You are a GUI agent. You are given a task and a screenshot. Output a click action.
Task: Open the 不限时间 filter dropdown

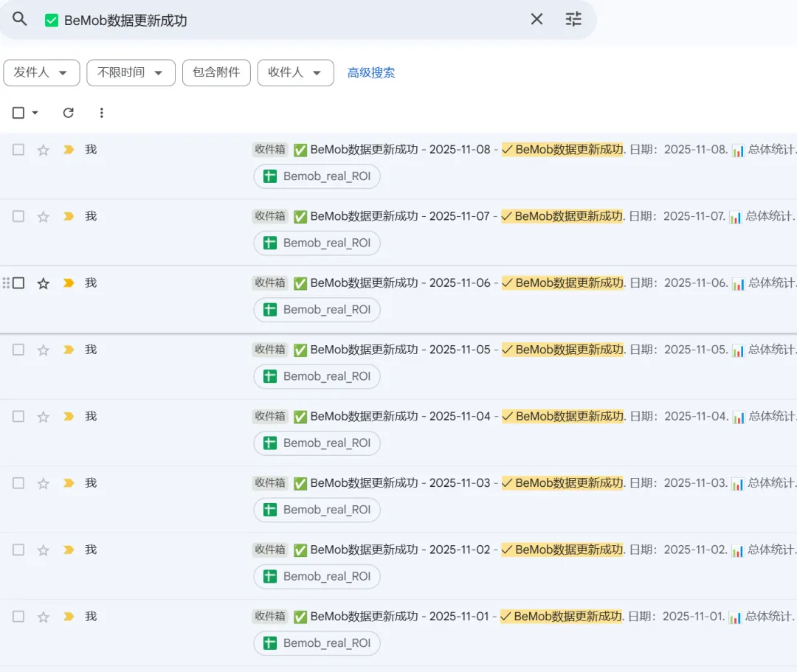[x=131, y=72]
